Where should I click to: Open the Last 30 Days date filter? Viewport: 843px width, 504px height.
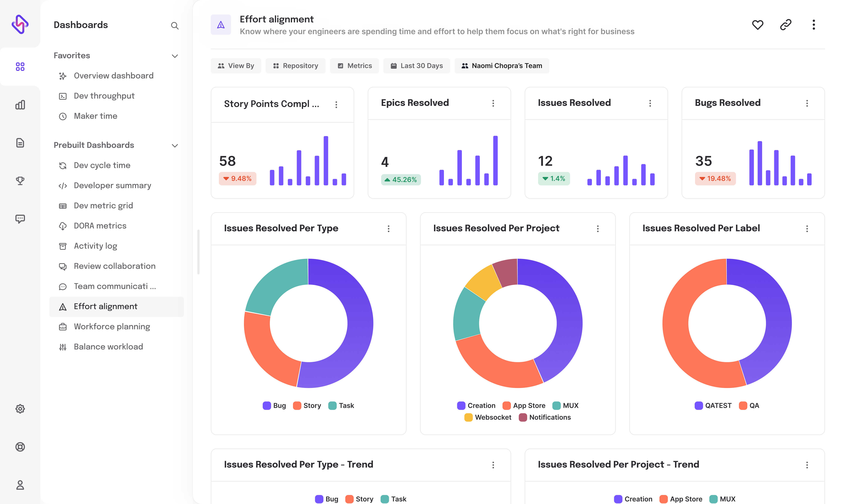point(417,66)
